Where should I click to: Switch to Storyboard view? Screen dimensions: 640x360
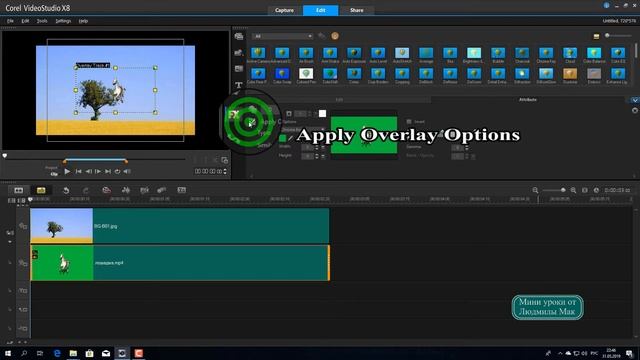coord(19,190)
